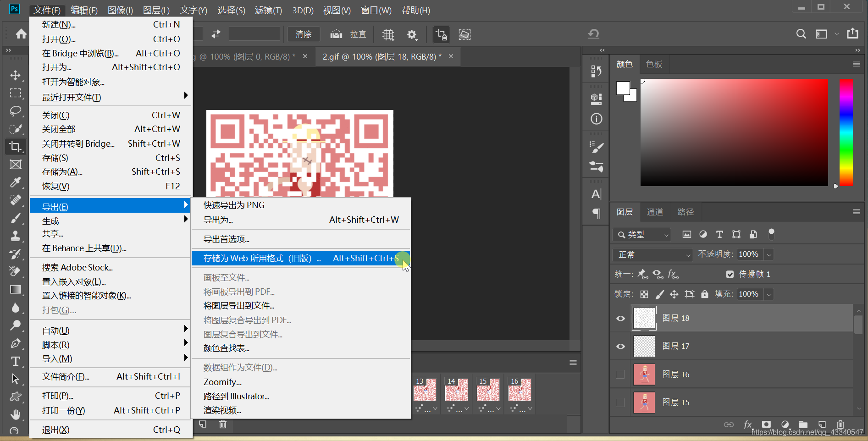
Task: Pick a color in the color field
Action: (x=734, y=132)
